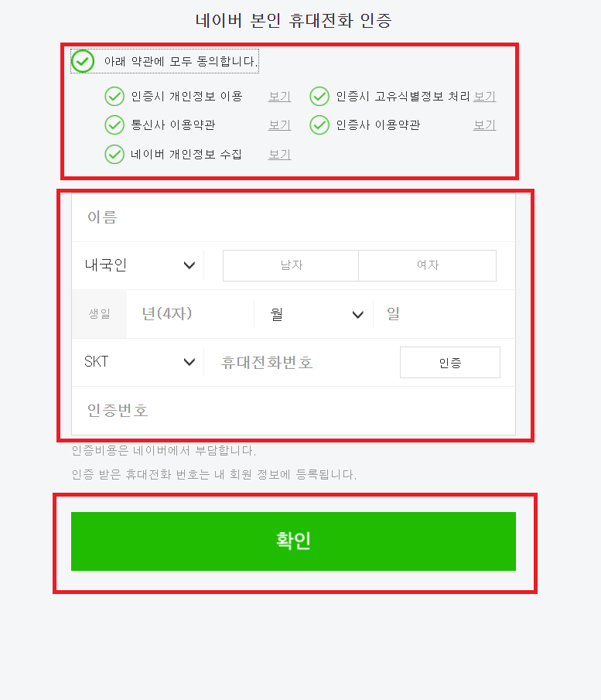Uncheck 인증시 고유식별정보 처리 agreement
This screenshot has height=700, width=601.
pos(319,97)
